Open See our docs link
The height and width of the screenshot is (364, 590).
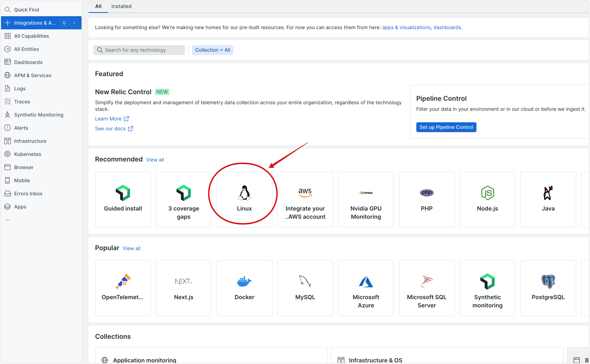pos(114,129)
